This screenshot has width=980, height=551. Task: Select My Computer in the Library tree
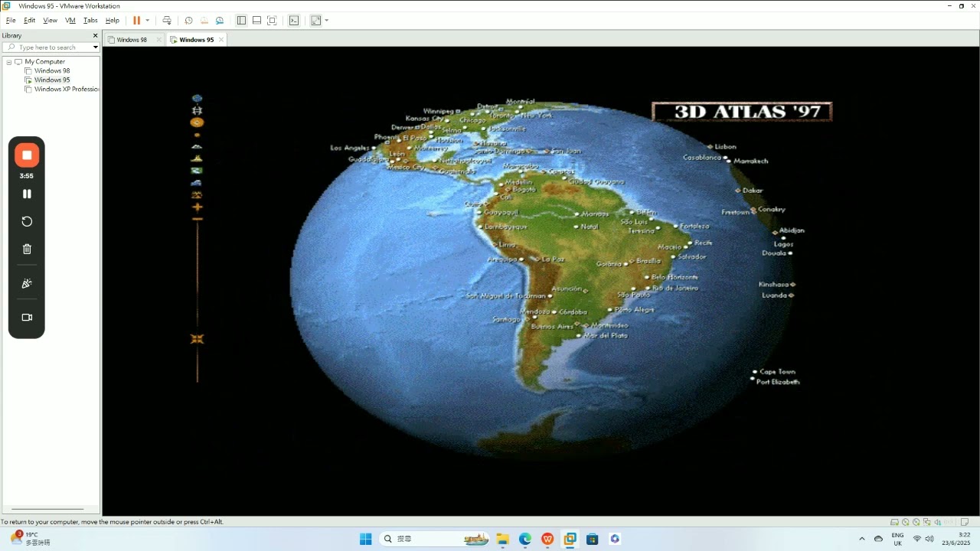click(44, 62)
